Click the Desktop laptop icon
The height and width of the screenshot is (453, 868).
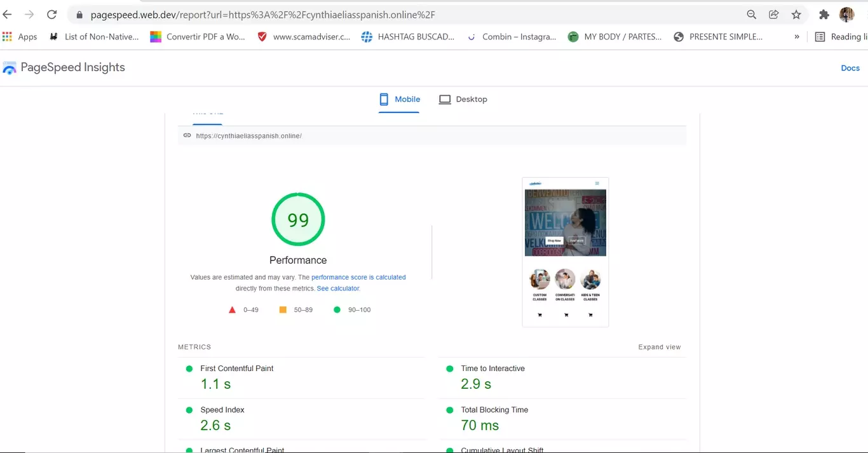click(x=445, y=100)
